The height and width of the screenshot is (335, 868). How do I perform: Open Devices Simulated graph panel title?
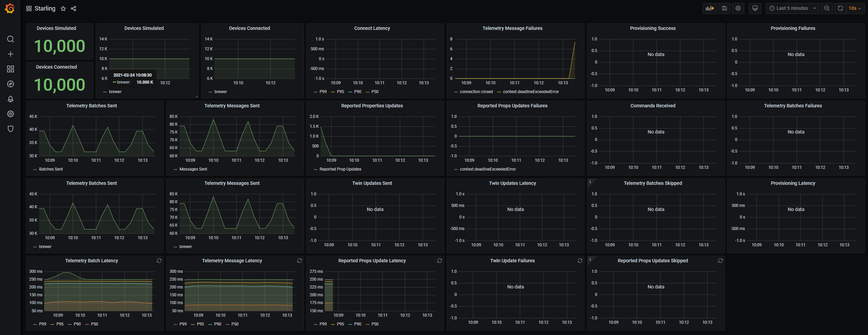click(144, 28)
